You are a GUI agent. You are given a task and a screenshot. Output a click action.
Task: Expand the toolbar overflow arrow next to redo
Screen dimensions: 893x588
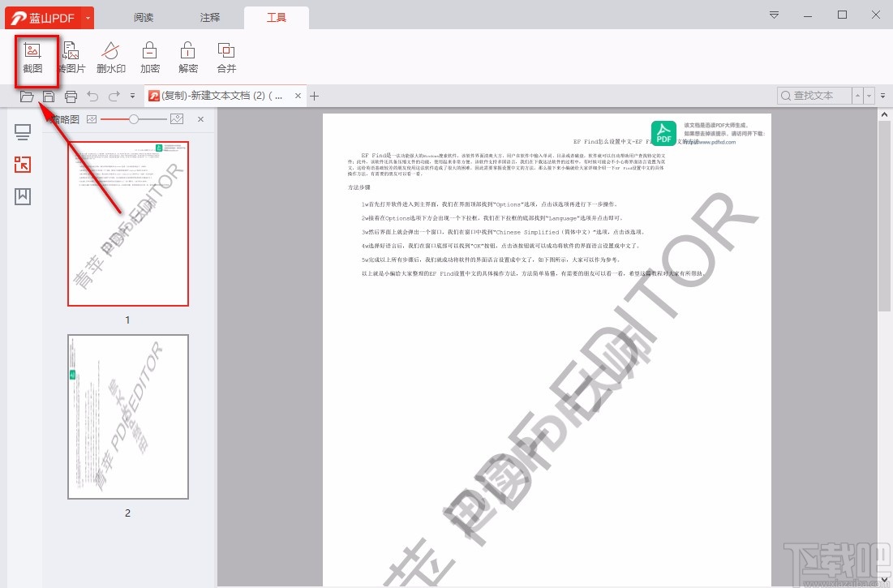[x=132, y=96]
